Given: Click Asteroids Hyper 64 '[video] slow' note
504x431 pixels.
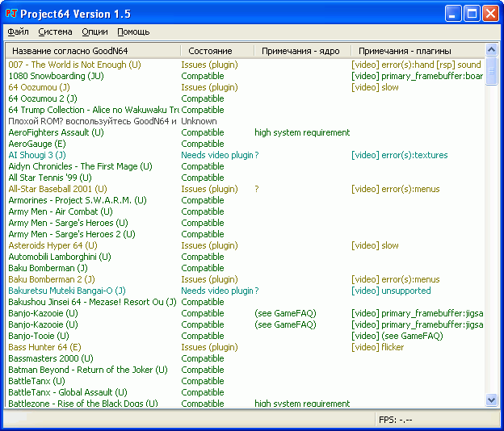Looking at the screenshot, I should click(x=375, y=245).
